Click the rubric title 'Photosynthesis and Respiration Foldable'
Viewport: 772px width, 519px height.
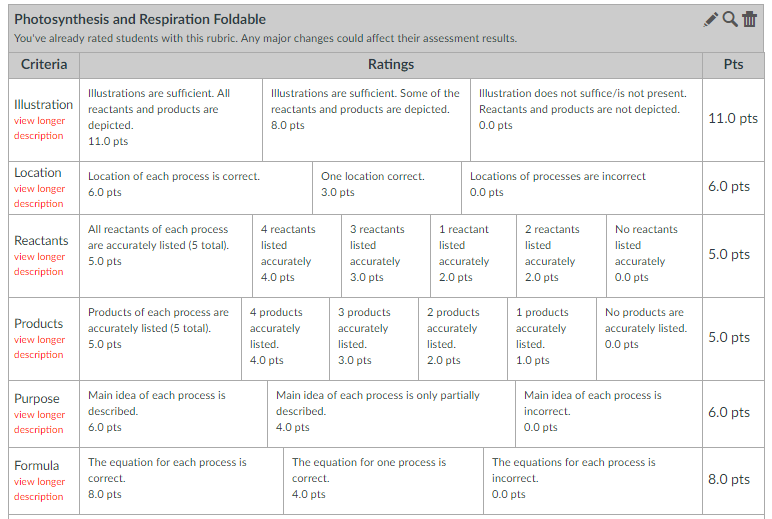(140, 19)
